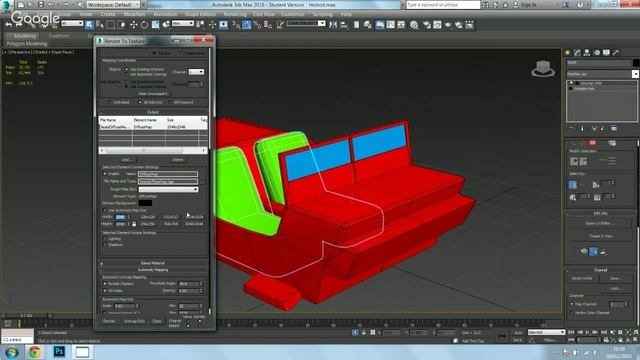The image size is (640, 360).
Task: Open the Object Channel dropdown in Mapping Coordinates
Action: [x=196, y=72]
